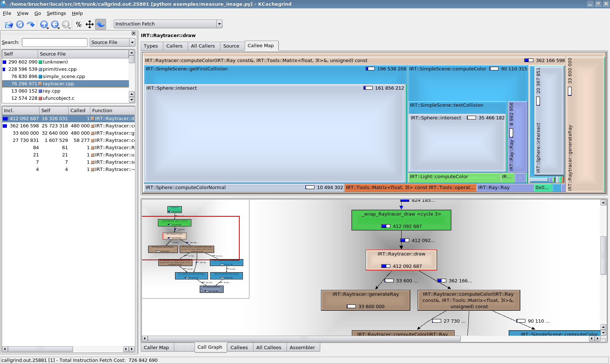Switch to the Callers tab

coord(174,46)
